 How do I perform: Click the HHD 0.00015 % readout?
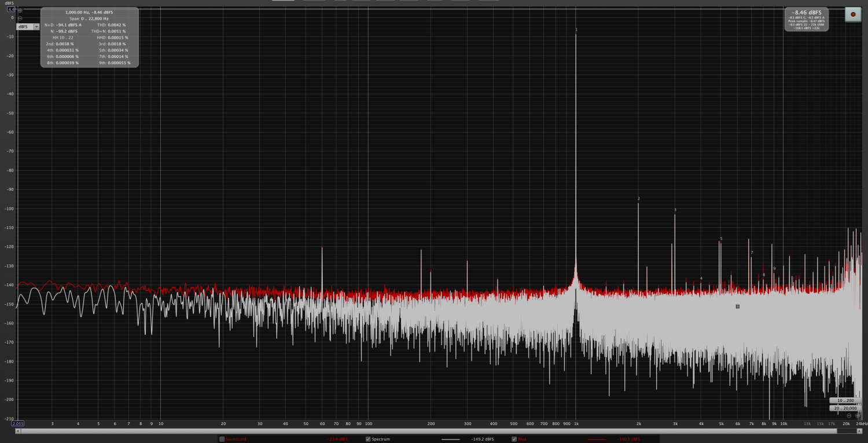112,38
